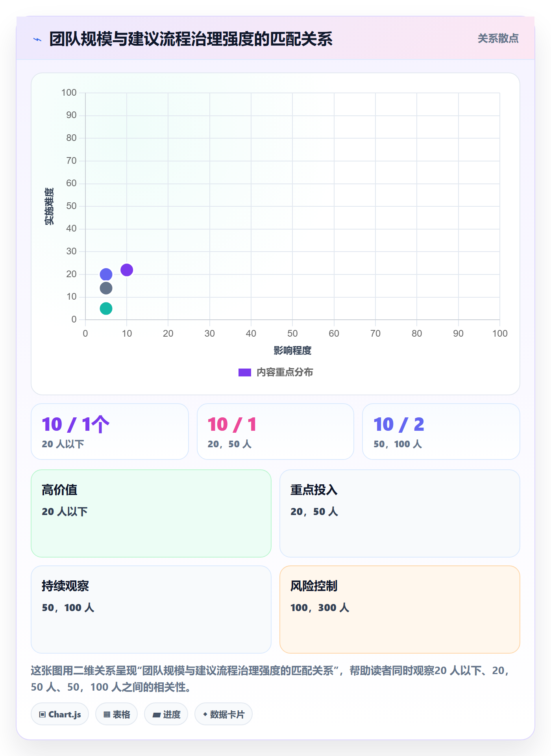Click "50，100 人" in the 持续观察 card
The height and width of the screenshot is (756, 551).
tap(68, 608)
